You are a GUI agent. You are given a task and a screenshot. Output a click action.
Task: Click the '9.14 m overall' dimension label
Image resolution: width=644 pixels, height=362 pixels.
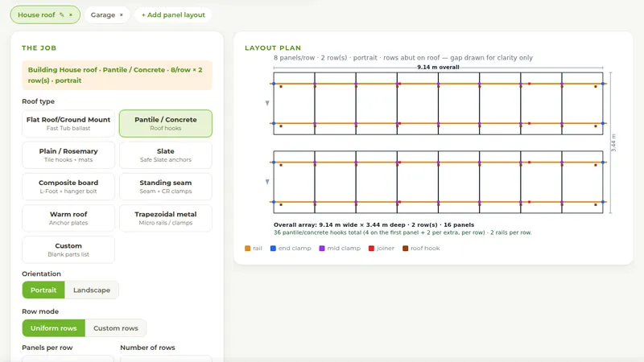[x=438, y=67]
